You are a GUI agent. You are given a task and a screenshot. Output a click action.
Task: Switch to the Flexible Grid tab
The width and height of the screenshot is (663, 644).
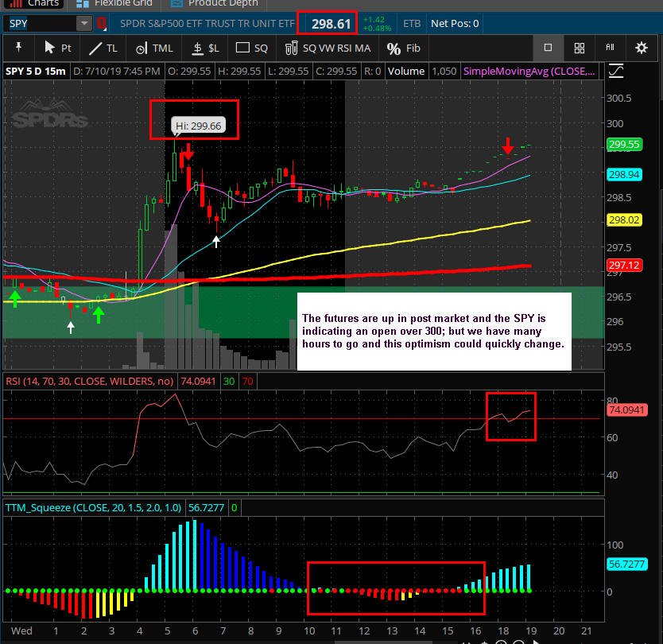click(114, 4)
